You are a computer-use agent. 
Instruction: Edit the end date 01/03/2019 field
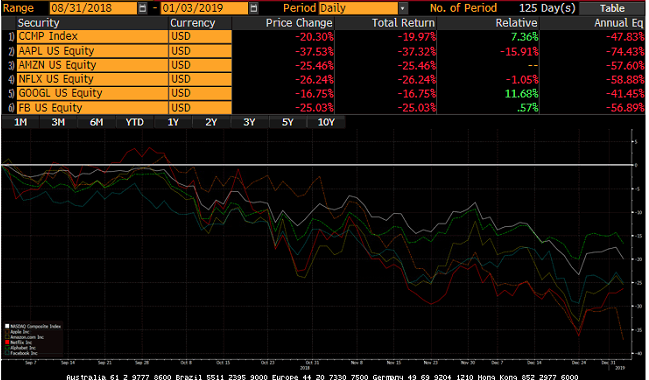(204, 8)
